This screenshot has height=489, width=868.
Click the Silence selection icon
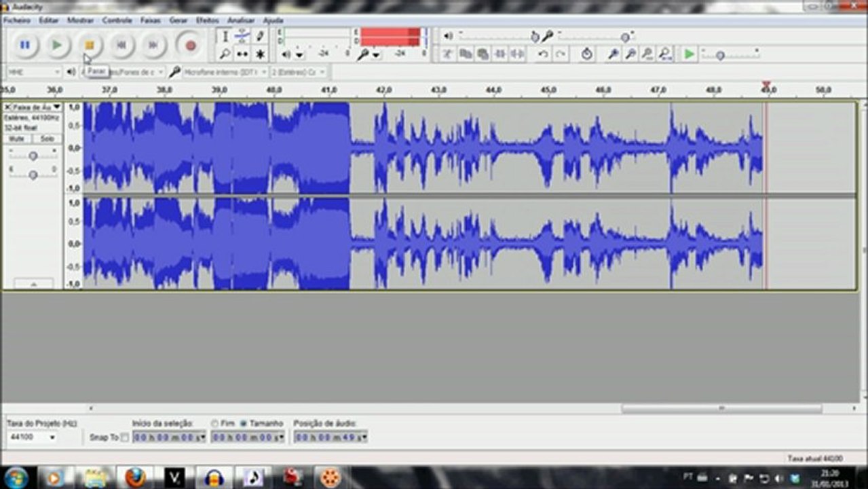point(517,54)
